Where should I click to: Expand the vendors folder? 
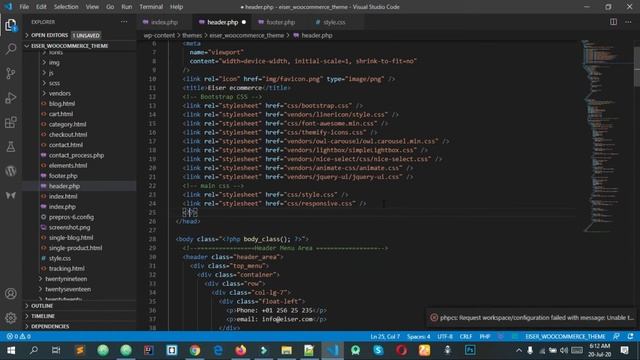tap(60, 93)
